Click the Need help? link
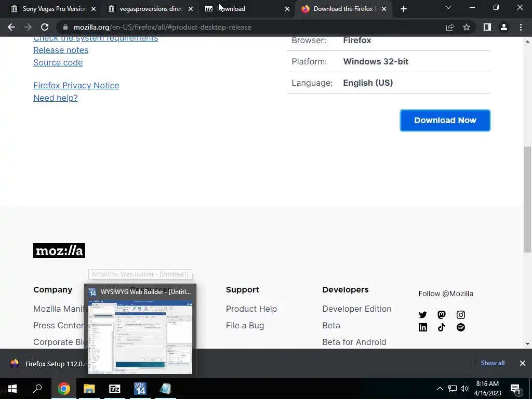Viewport: 532px width, 399px height. tap(56, 98)
